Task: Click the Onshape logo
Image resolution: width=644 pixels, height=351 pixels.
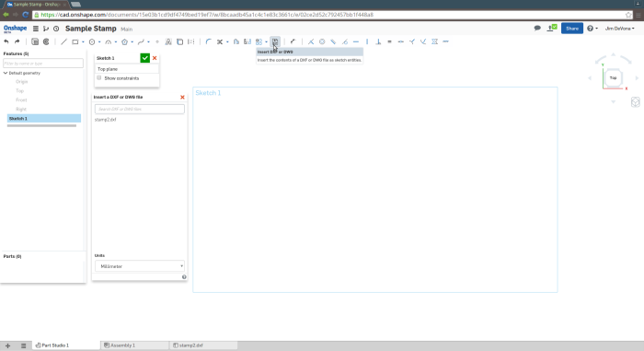Action: point(16,29)
